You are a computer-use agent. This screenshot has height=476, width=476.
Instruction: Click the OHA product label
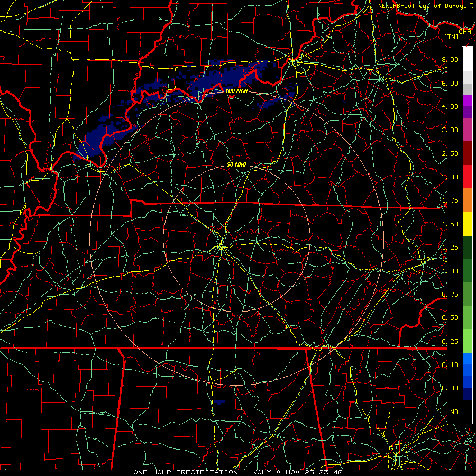[464, 32]
